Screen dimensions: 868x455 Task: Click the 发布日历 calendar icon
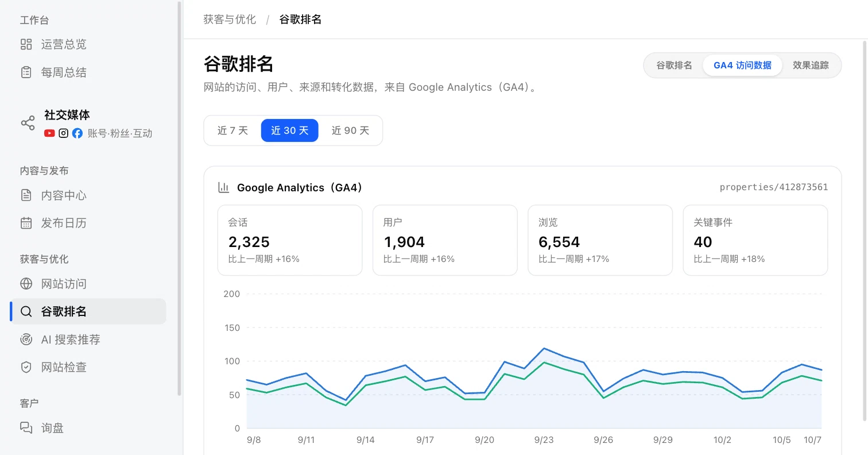point(26,223)
